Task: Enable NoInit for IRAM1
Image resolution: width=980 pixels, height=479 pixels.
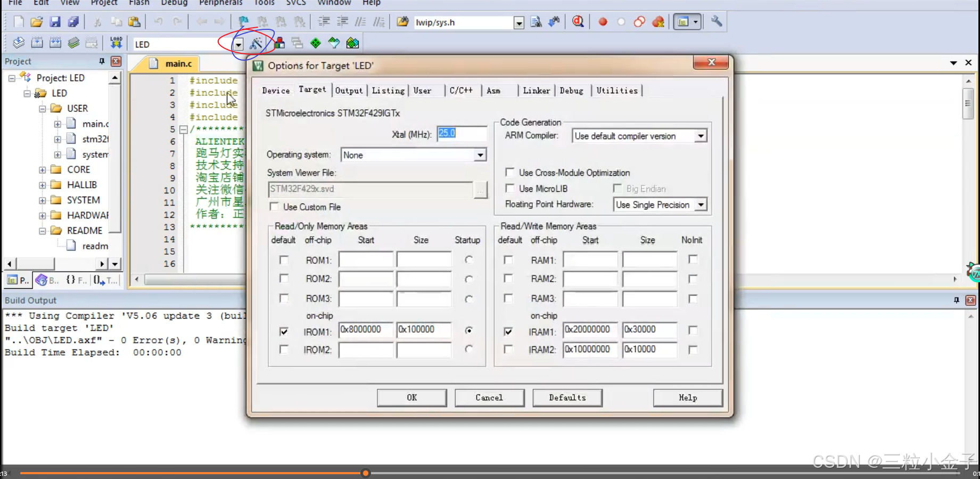Action: click(x=693, y=330)
